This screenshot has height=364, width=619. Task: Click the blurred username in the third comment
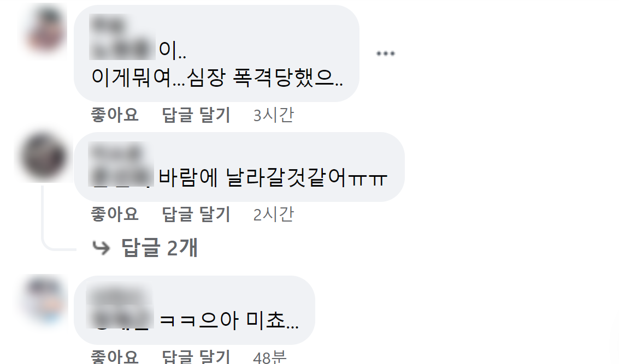119,308
